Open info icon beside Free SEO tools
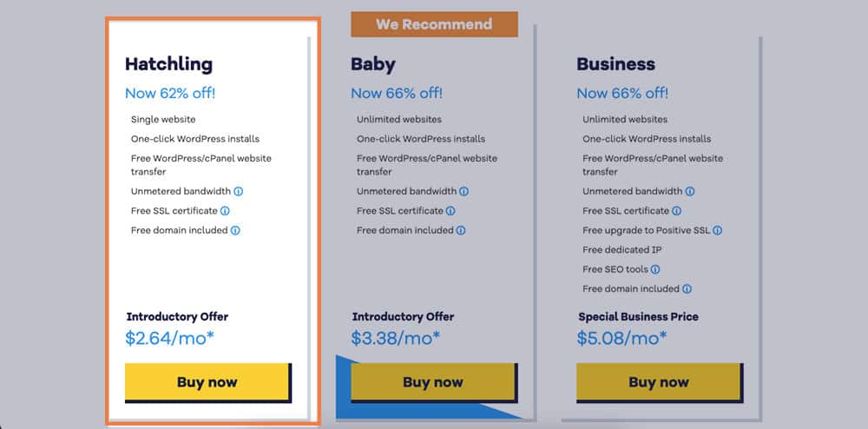Image resolution: width=868 pixels, height=429 pixels. click(654, 269)
